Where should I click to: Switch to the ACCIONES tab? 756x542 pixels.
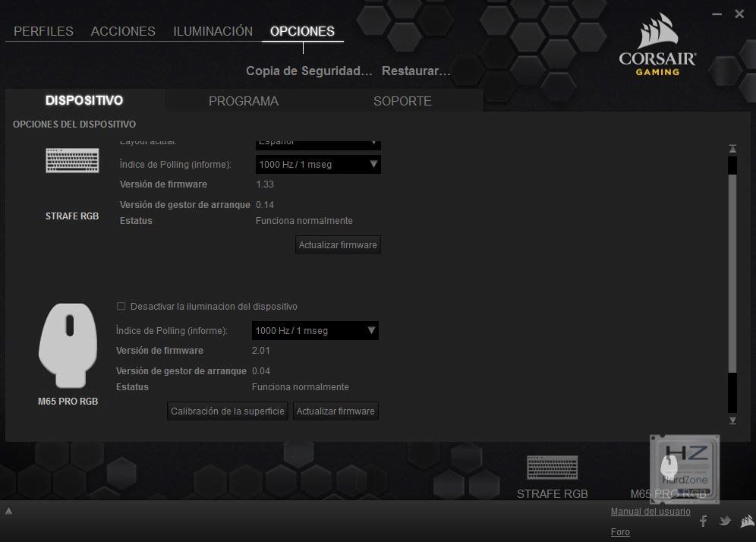pyautogui.click(x=123, y=31)
